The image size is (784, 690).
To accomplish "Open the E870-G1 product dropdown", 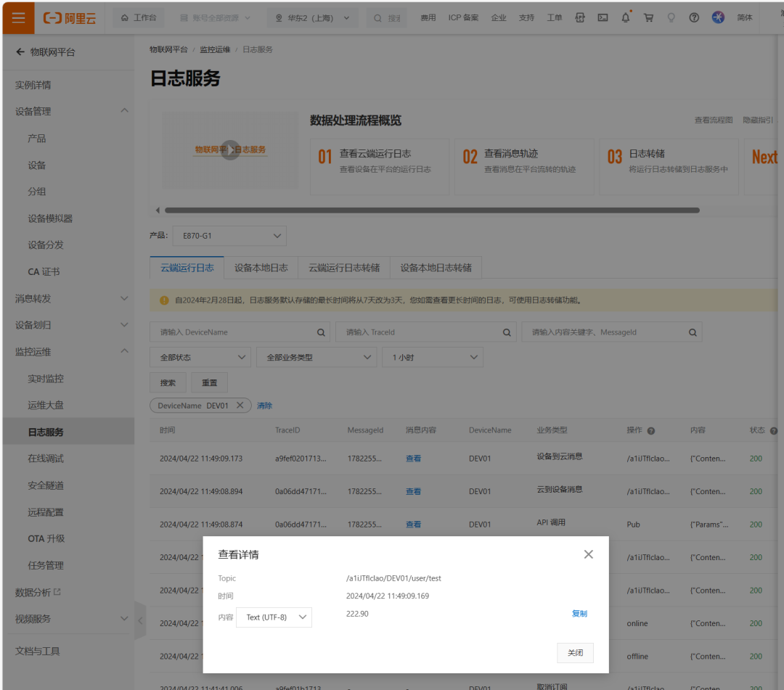I will tap(229, 235).
